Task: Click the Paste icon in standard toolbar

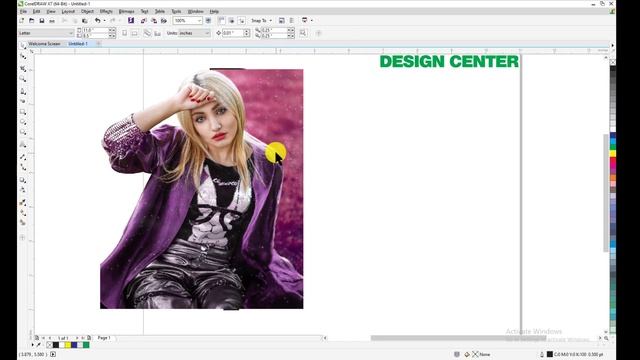Action: pyautogui.click(x=84, y=20)
